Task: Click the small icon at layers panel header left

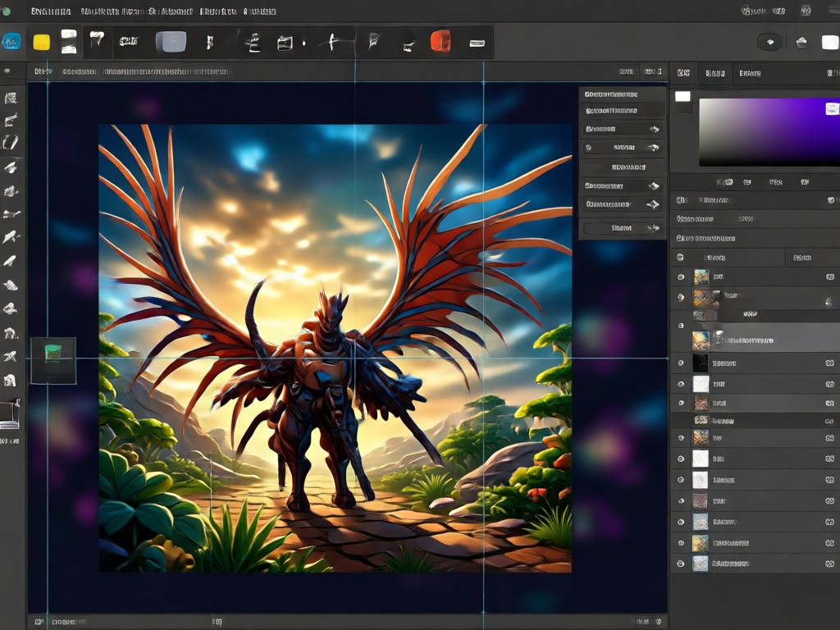Action: coord(680,257)
